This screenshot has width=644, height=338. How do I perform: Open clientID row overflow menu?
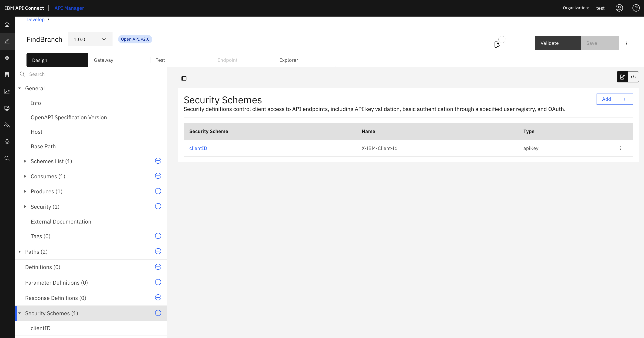(621, 148)
